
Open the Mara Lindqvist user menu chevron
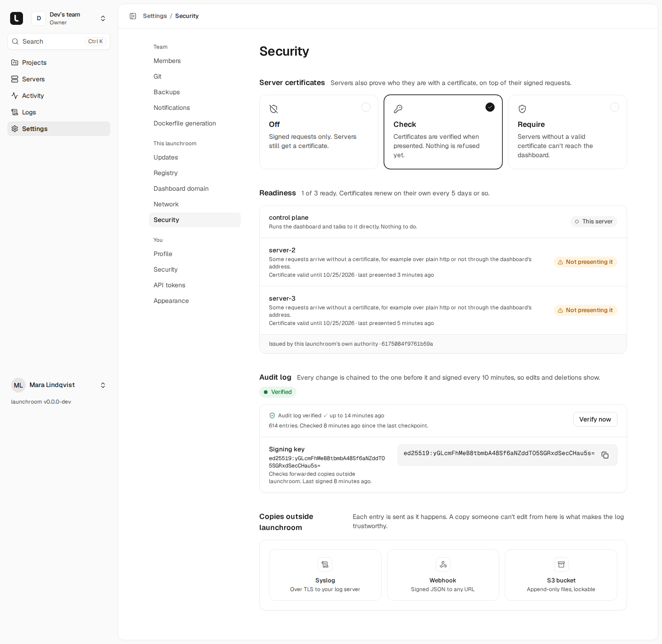[103, 385]
